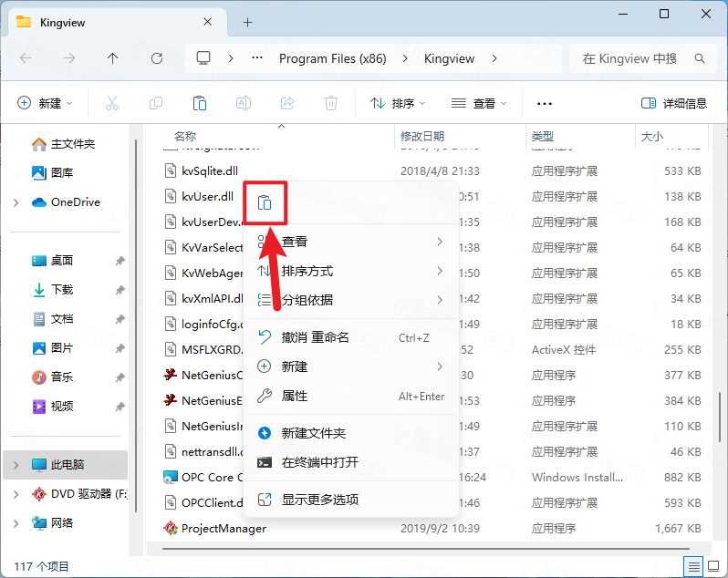This screenshot has height=578, width=728.
Task: Show hidden breadcrumb path with ellipsis
Action: coord(256,58)
